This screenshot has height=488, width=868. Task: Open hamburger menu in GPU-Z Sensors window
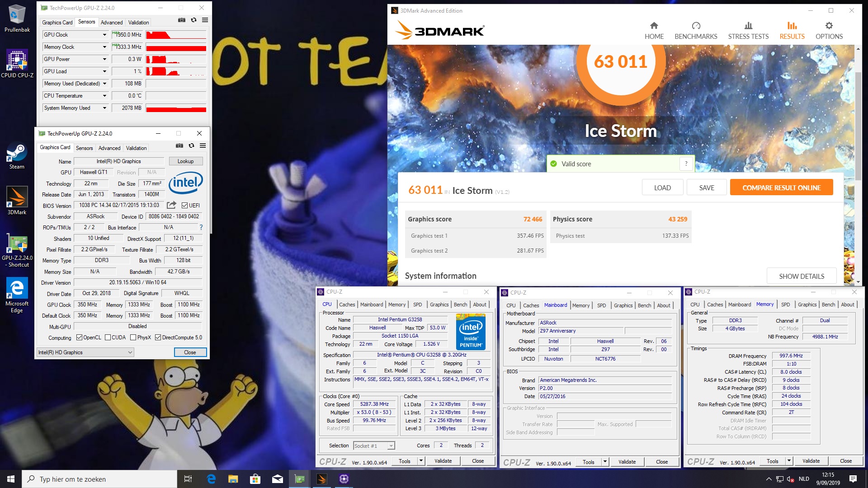(205, 20)
